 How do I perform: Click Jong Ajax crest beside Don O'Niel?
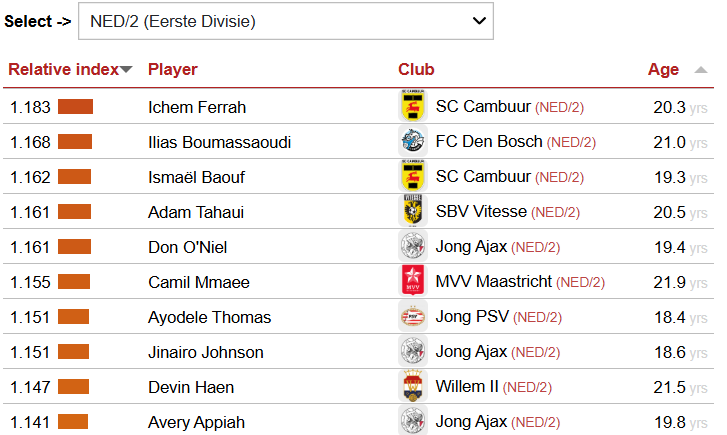413,247
